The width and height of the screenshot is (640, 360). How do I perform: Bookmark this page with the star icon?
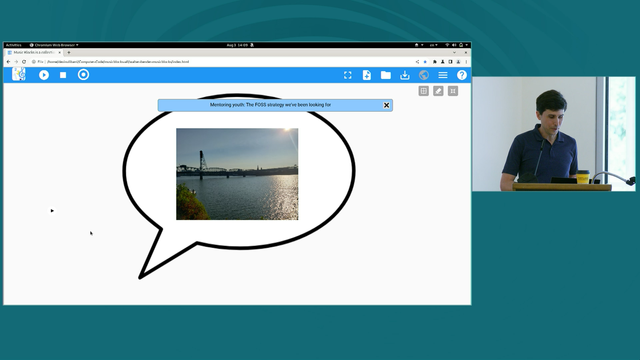[x=425, y=62]
